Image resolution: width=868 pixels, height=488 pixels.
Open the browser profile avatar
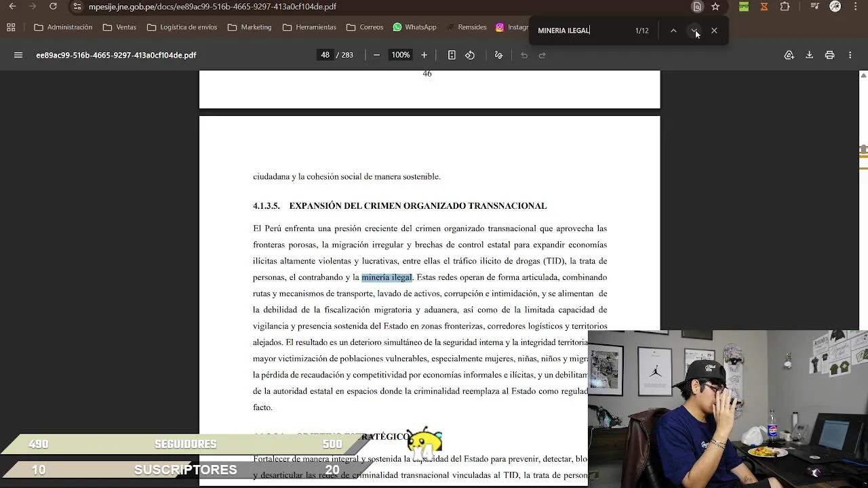click(835, 7)
